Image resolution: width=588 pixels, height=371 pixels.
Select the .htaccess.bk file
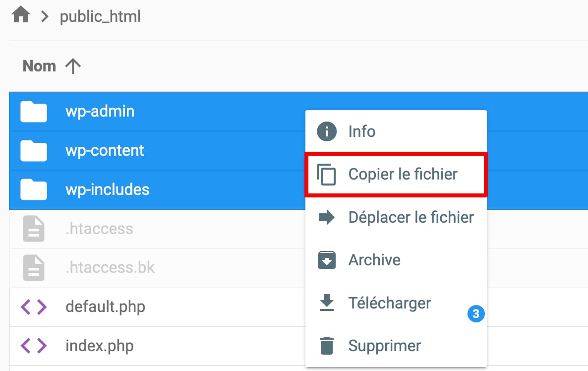[110, 268]
